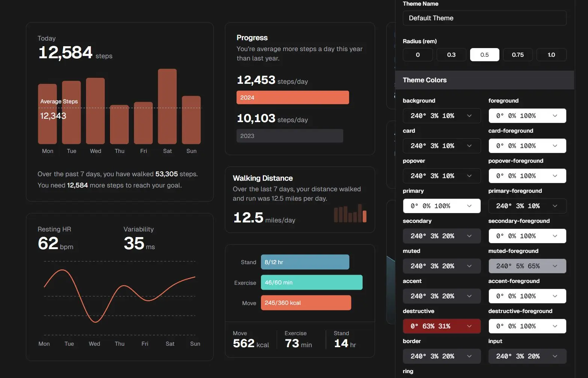The height and width of the screenshot is (378, 588).
Task: Expand the card color selector
Action: tap(442, 145)
